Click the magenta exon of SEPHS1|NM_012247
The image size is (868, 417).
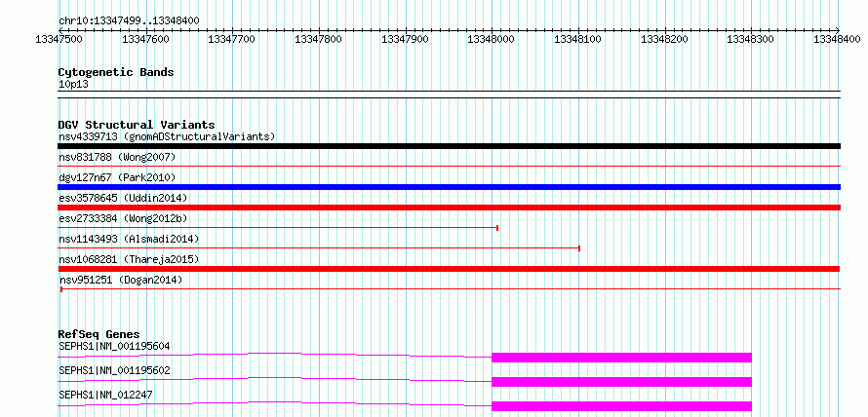click(x=621, y=406)
